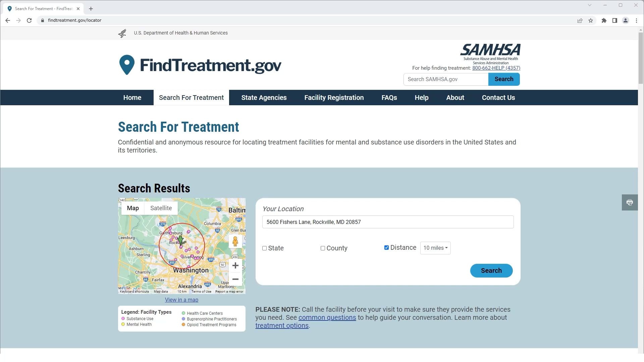The height and width of the screenshot is (362, 644).
Task: Uncheck the Distance checkbox
Action: click(x=386, y=248)
